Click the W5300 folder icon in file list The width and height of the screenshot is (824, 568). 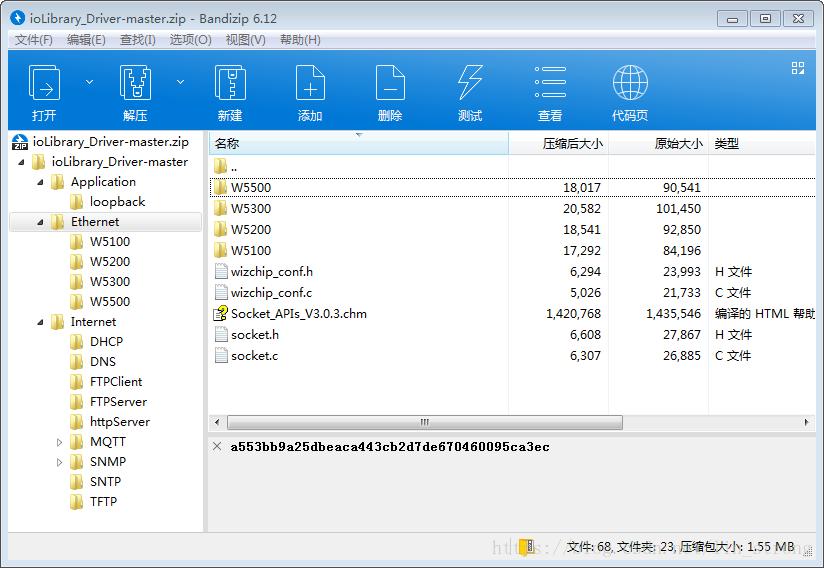click(x=221, y=209)
